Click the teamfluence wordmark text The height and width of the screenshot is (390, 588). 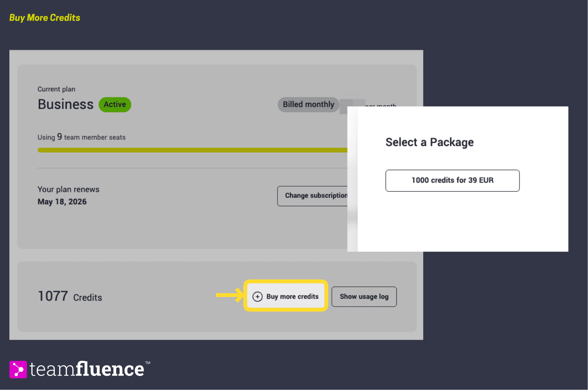click(x=87, y=369)
